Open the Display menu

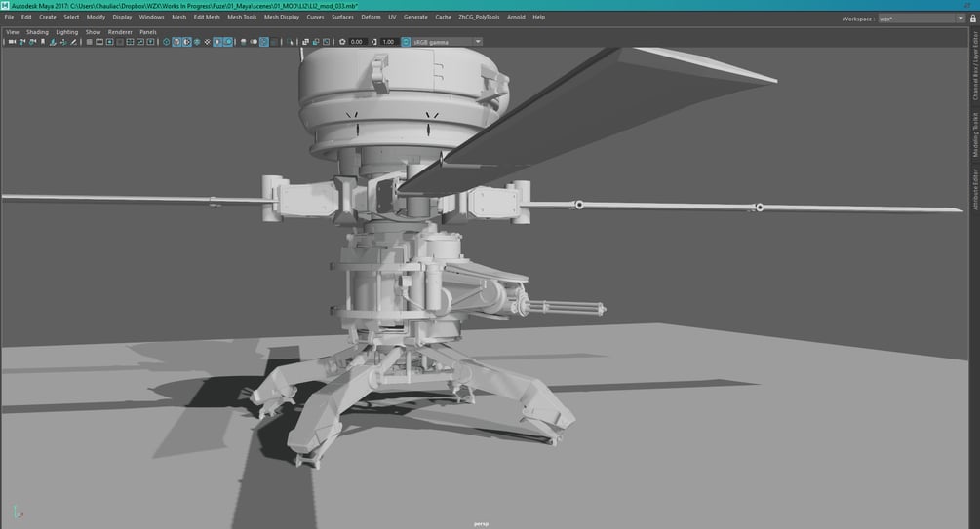pos(122,17)
